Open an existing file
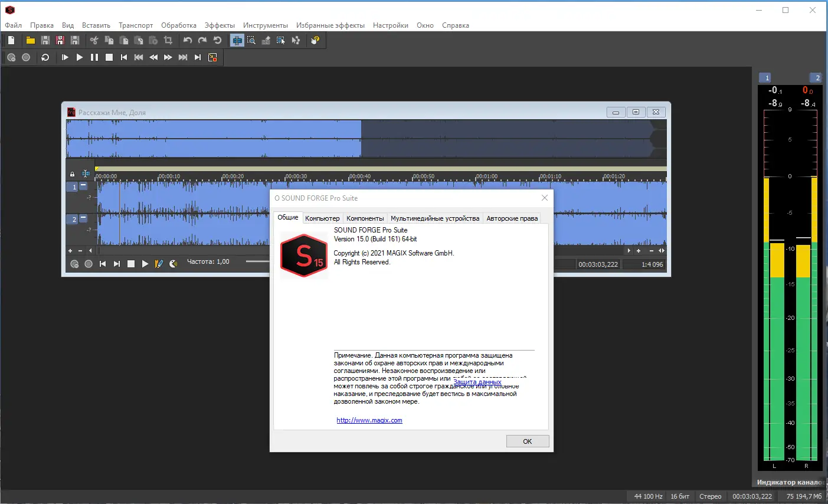The image size is (828, 504). (30, 40)
